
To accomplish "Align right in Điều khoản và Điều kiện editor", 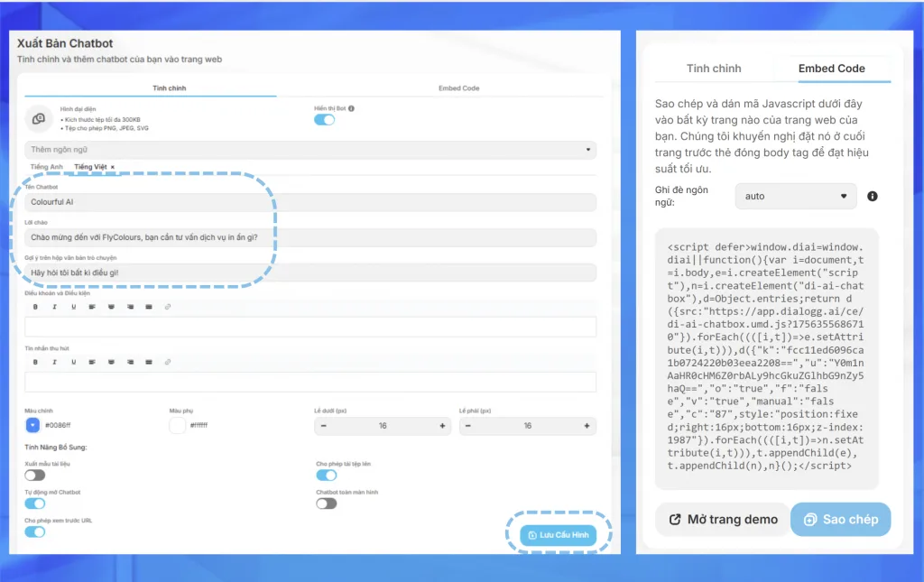I will [x=130, y=307].
